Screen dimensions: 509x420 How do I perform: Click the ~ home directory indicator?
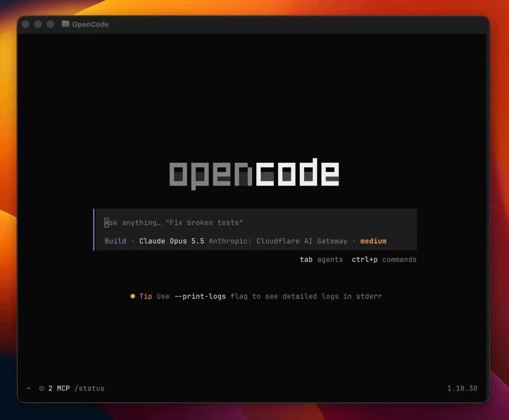tap(29, 388)
